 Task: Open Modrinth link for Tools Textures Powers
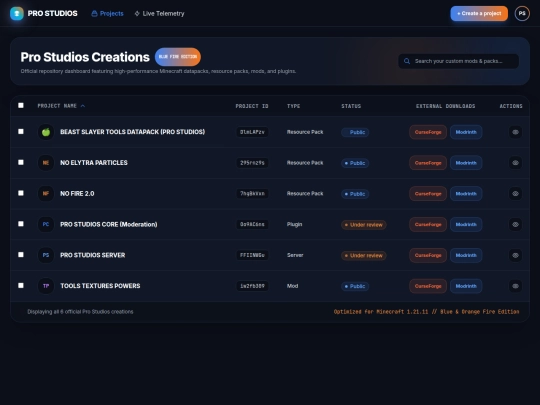[466, 286]
